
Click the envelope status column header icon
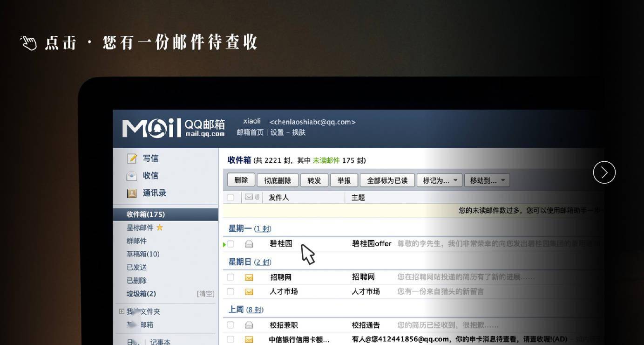pos(249,197)
